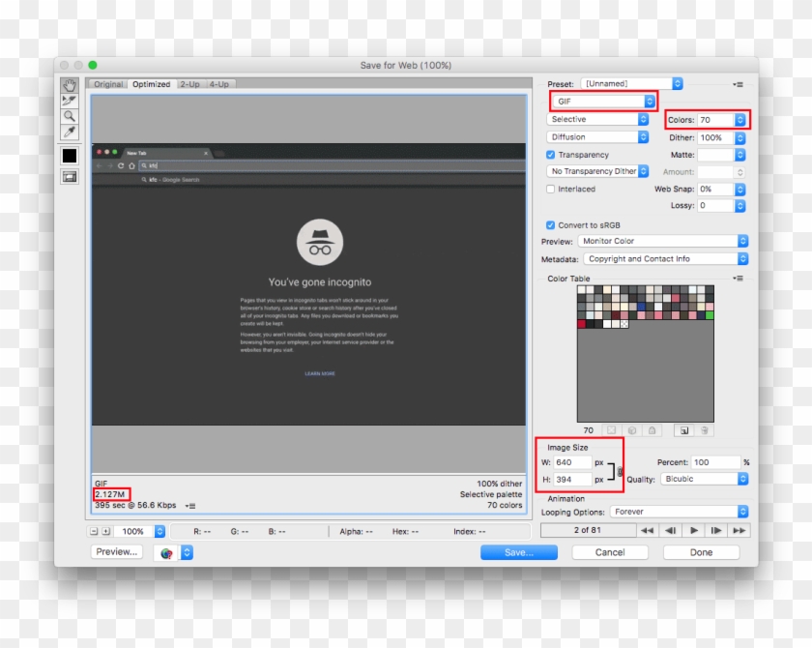Select the Slice Select tool
The width and height of the screenshot is (812, 648).
pyautogui.click(x=69, y=100)
